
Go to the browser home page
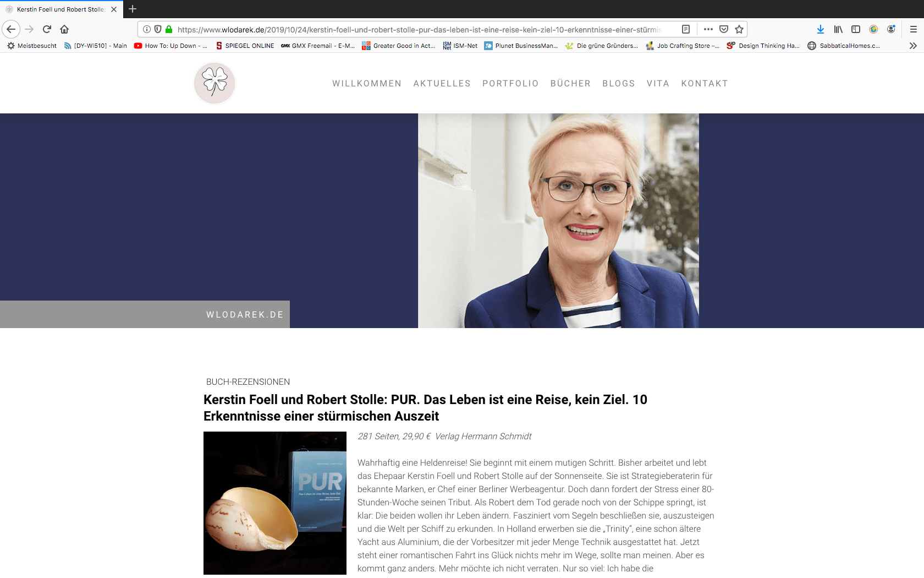tap(64, 29)
